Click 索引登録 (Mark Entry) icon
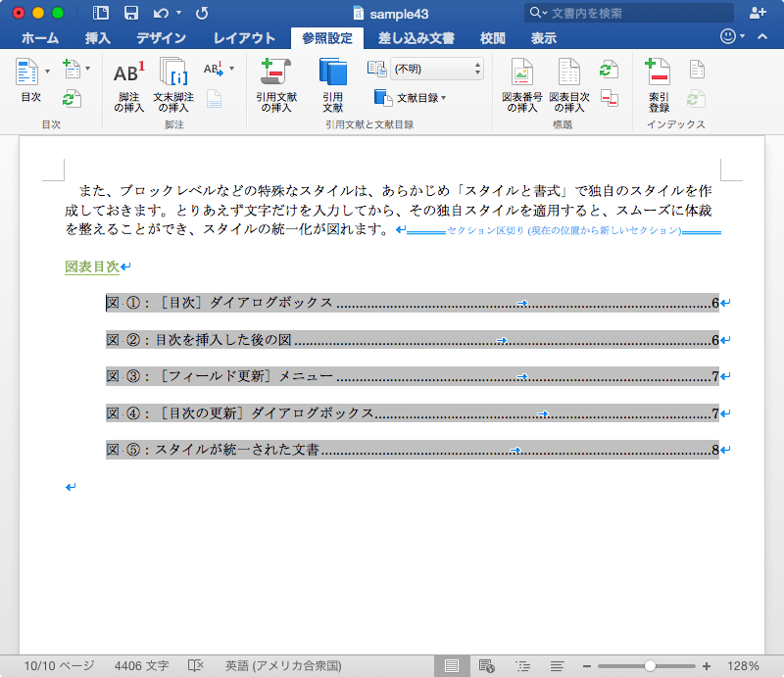 pos(659,85)
